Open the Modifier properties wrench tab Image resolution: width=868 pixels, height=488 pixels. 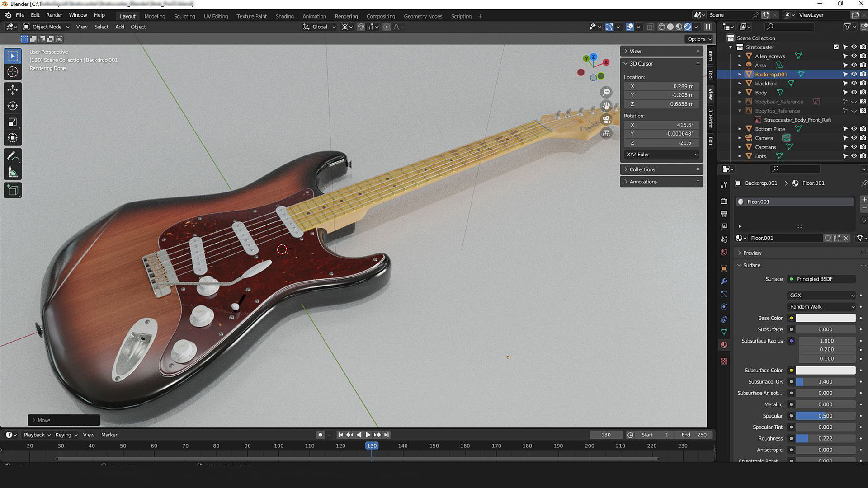pyautogui.click(x=724, y=281)
